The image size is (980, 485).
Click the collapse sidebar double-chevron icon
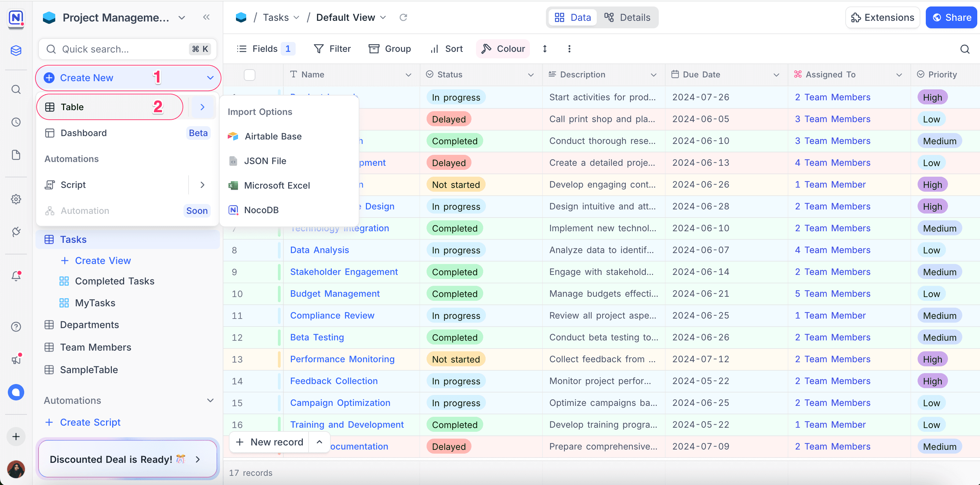coord(206,17)
